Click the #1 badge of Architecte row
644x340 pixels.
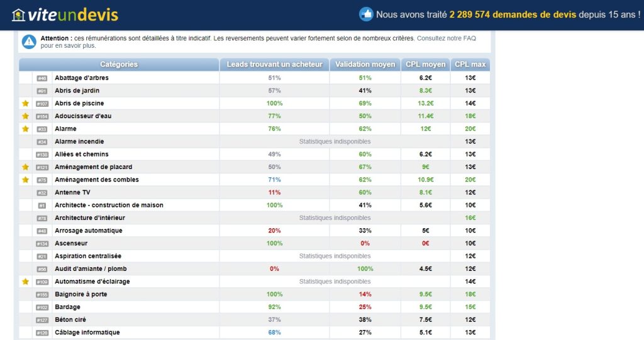(42, 206)
